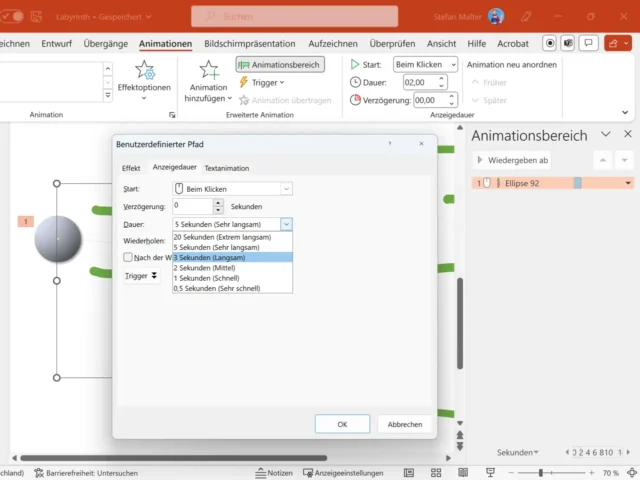Click the Animation hinzufügen star icon

(x=209, y=71)
